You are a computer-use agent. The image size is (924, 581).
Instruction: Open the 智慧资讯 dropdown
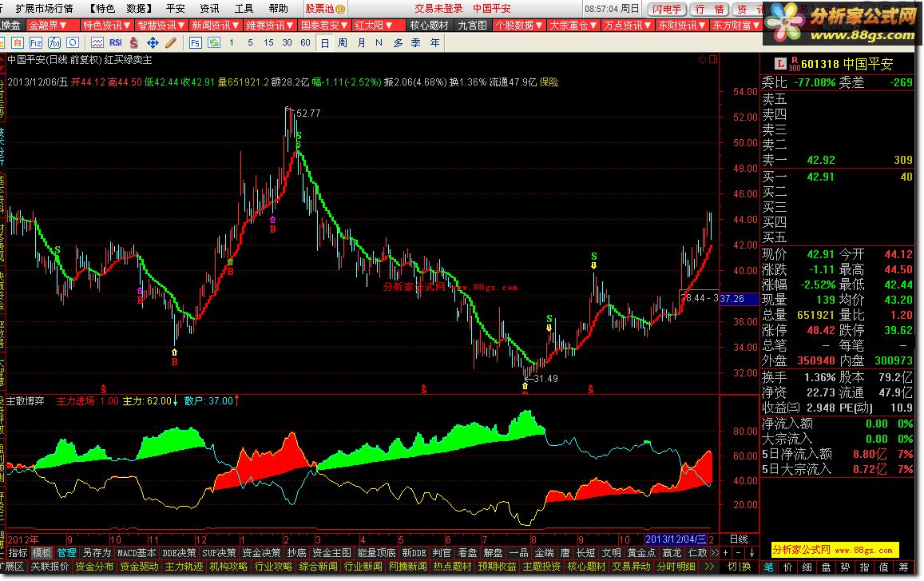[x=161, y=26]
